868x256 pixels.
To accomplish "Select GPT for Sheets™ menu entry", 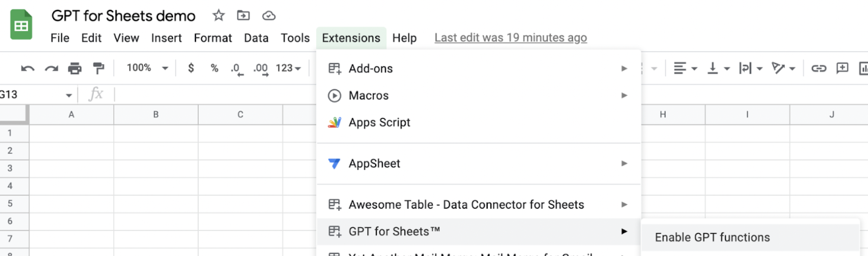I will point(479,231).
